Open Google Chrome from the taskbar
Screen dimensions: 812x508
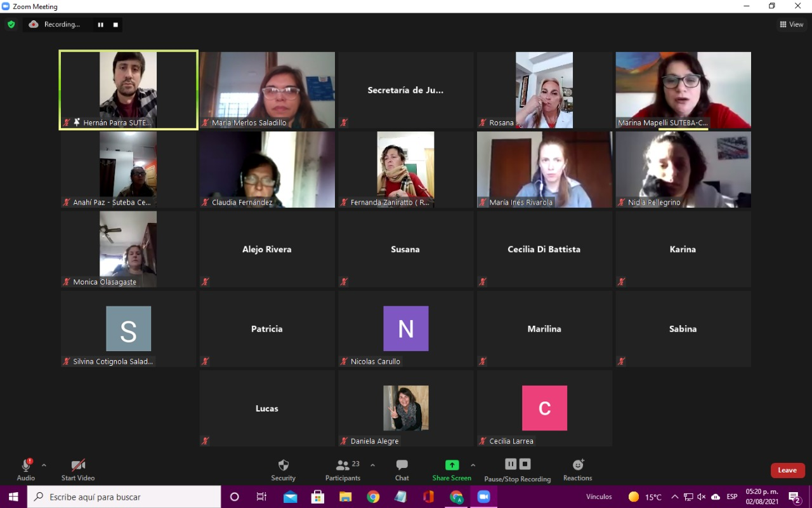(x=373, y=497)
